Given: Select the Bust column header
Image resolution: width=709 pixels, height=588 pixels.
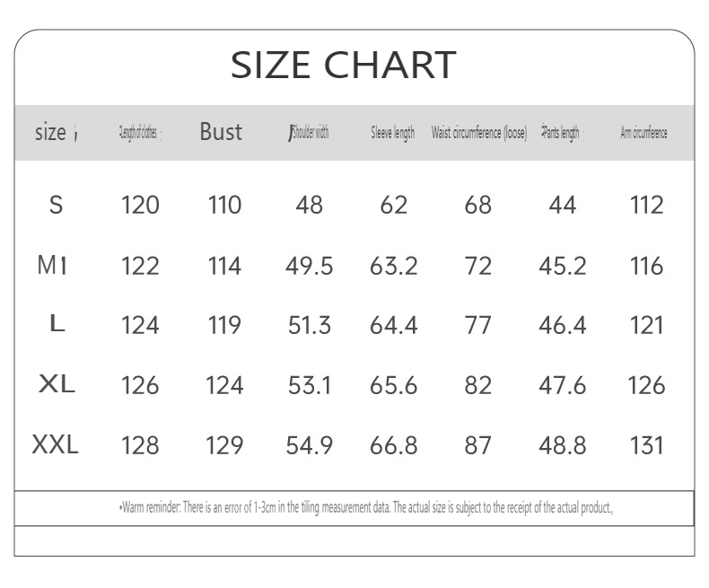Looking at the screenshot, I should pyautogui.click(x=221, y=132).
